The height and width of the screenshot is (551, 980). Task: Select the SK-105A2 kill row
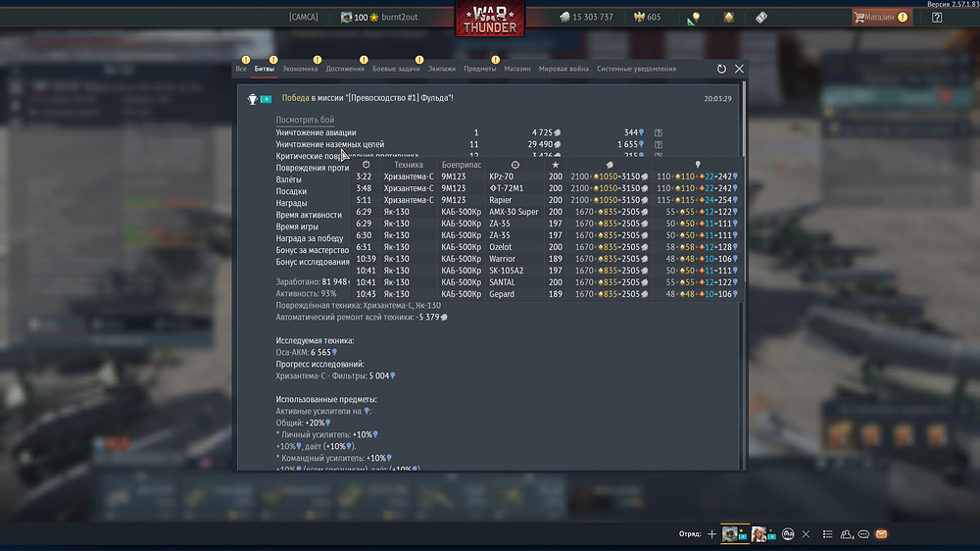coord(547,271)
